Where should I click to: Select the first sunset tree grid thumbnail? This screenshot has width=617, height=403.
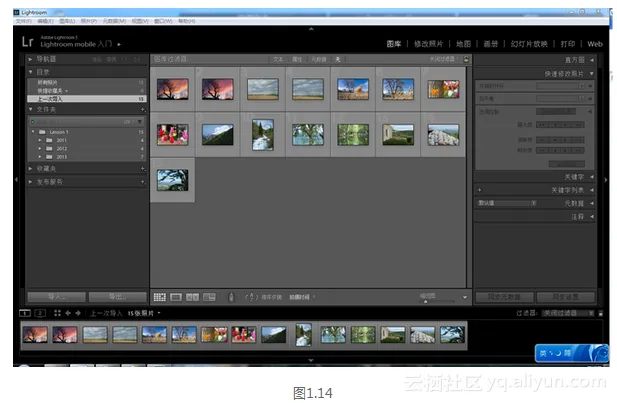(172, 89)
